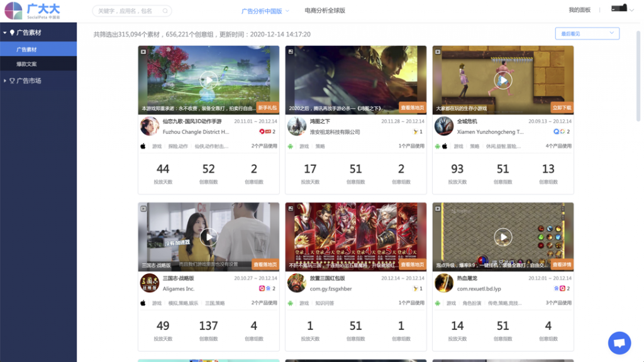
Task: Expand the 广告市场 sidebar section
Action: coord(5,81)
